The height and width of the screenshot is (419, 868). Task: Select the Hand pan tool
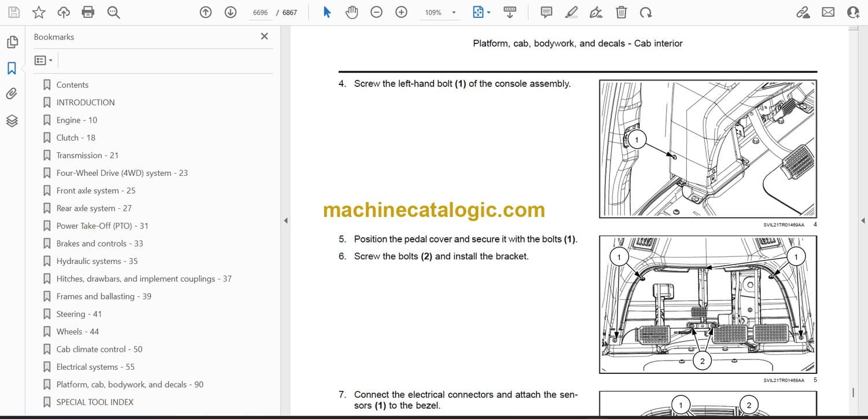point(352,12)
